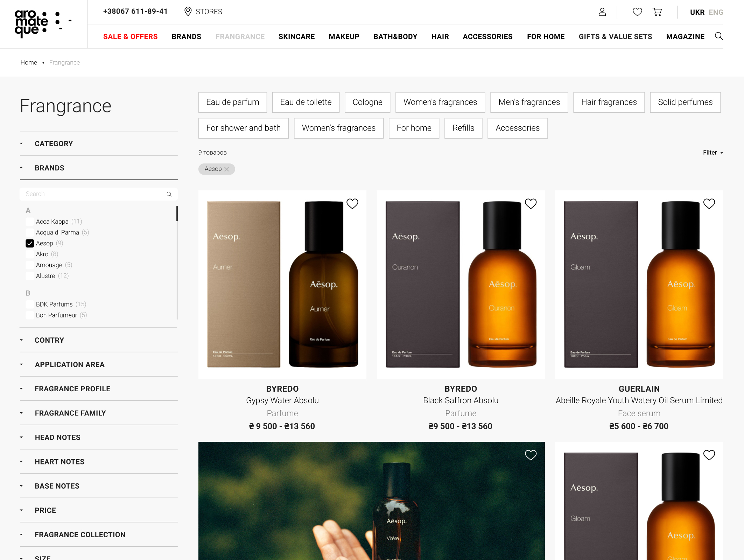Expand the Heart Notes filter
Viewport: 744px width, 560px height.
tap(99, 462)
